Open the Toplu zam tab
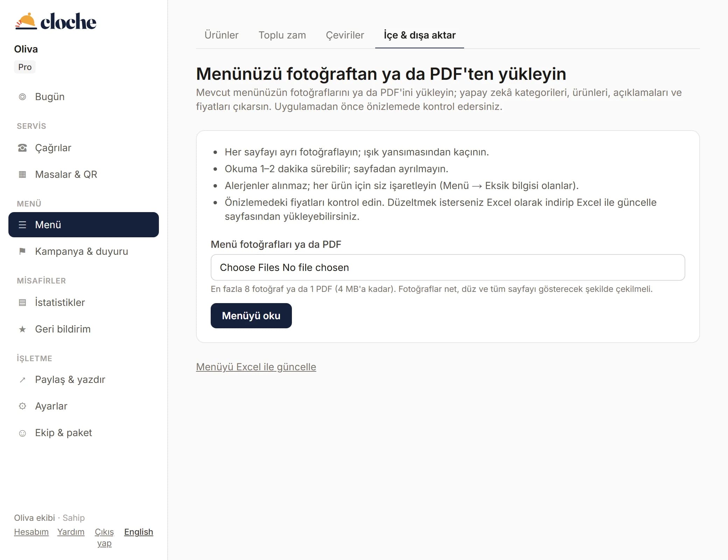Screen dimensions: 728x560 [x=282, y=35]
